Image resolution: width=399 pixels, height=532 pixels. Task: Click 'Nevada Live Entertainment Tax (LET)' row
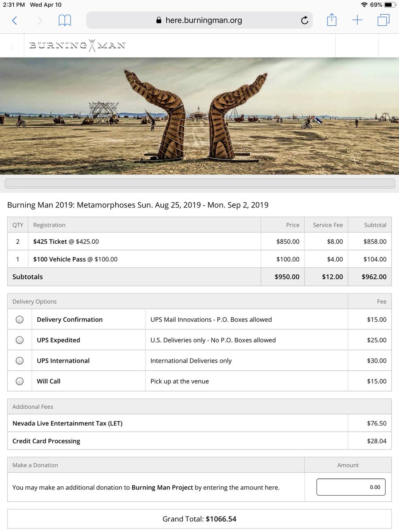(x=199, y=423)
